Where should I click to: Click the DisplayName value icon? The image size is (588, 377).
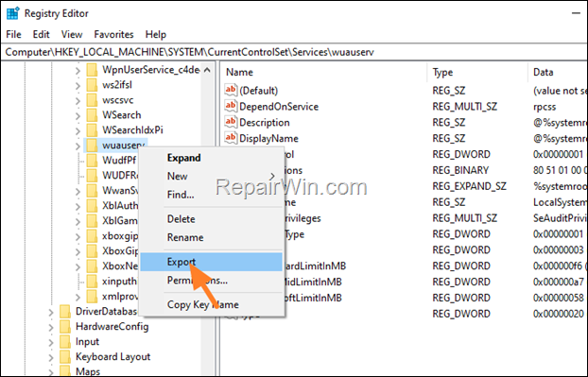pyautogui.click(x=231, y=138)
